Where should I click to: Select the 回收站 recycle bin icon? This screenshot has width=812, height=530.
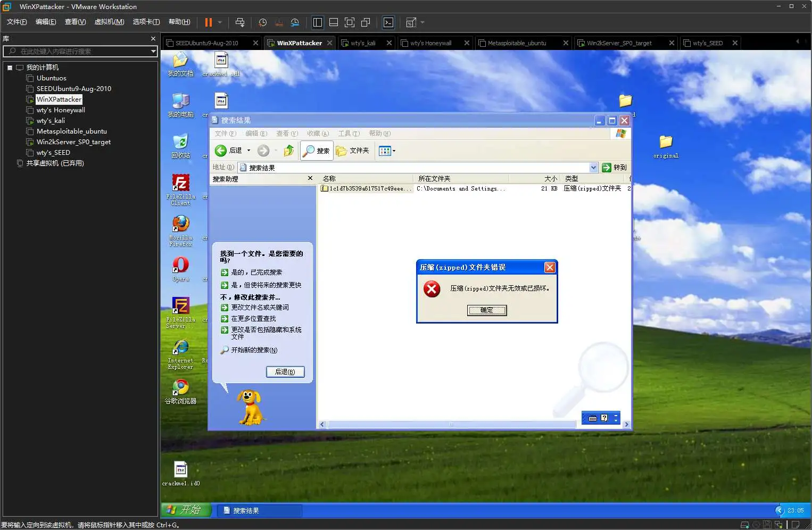pos(180,146)
